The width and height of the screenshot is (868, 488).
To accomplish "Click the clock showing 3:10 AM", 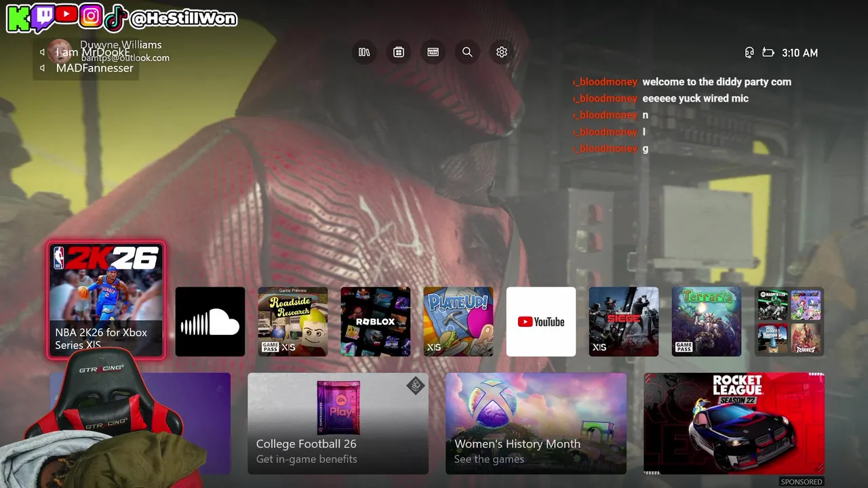I will [800, 53].
